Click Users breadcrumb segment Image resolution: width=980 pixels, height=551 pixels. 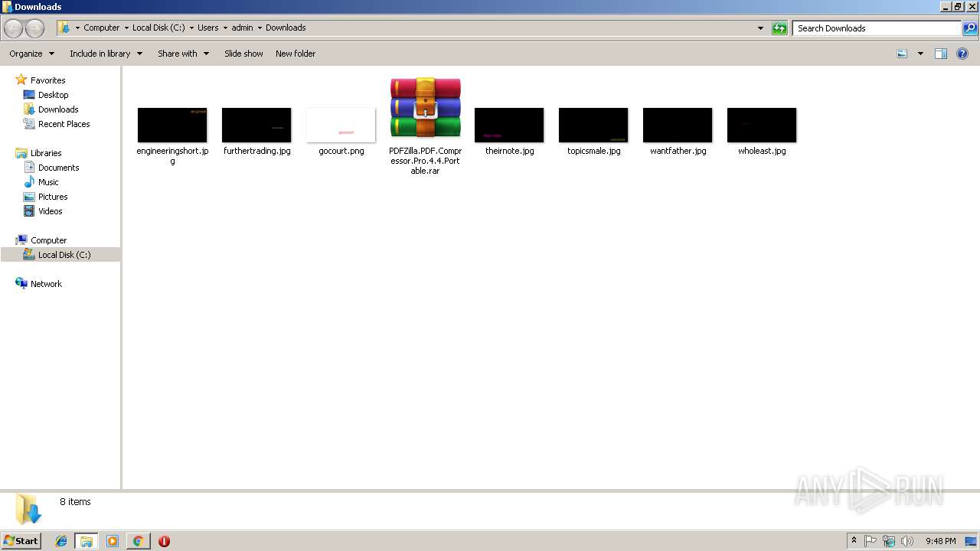[207, 28]
